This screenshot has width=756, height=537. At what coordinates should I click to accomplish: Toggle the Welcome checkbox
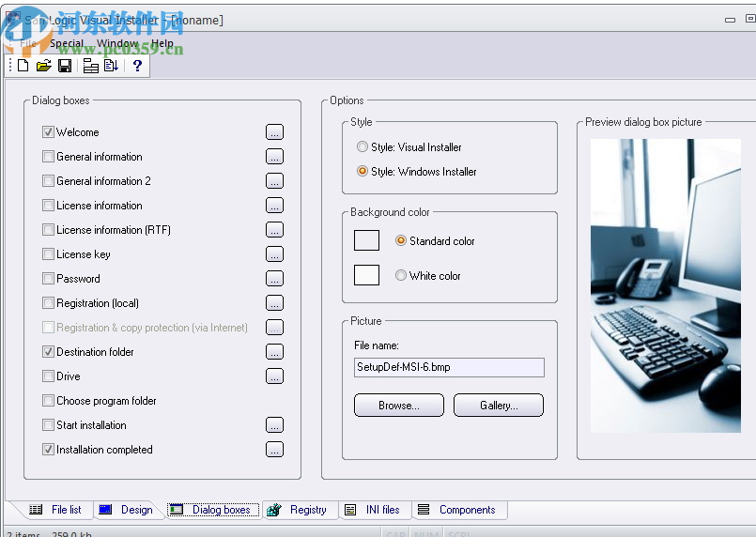tap(48, 132)
